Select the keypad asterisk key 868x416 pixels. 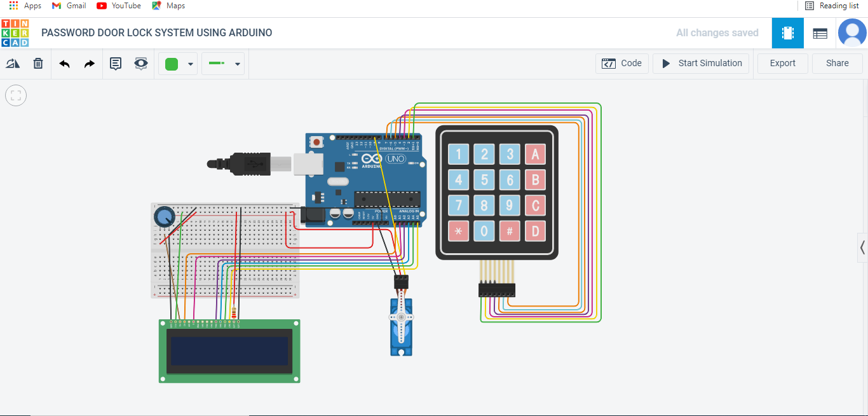tap(459, 231)
